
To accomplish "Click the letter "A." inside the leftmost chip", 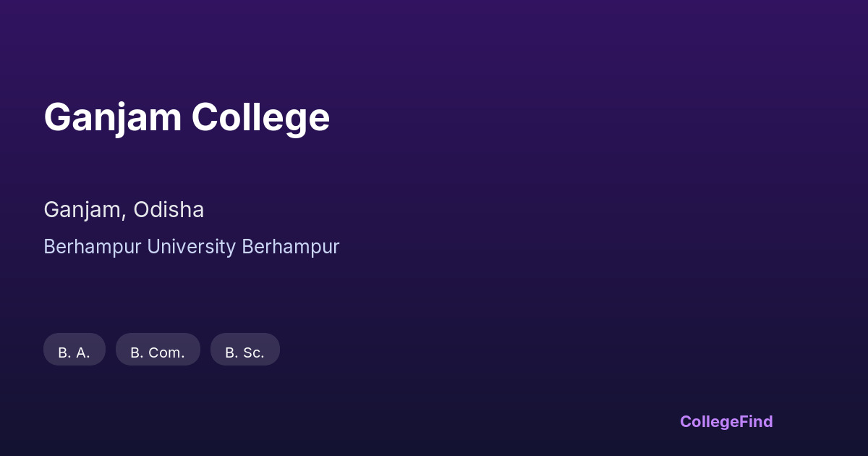I will (x=83, y=353).
